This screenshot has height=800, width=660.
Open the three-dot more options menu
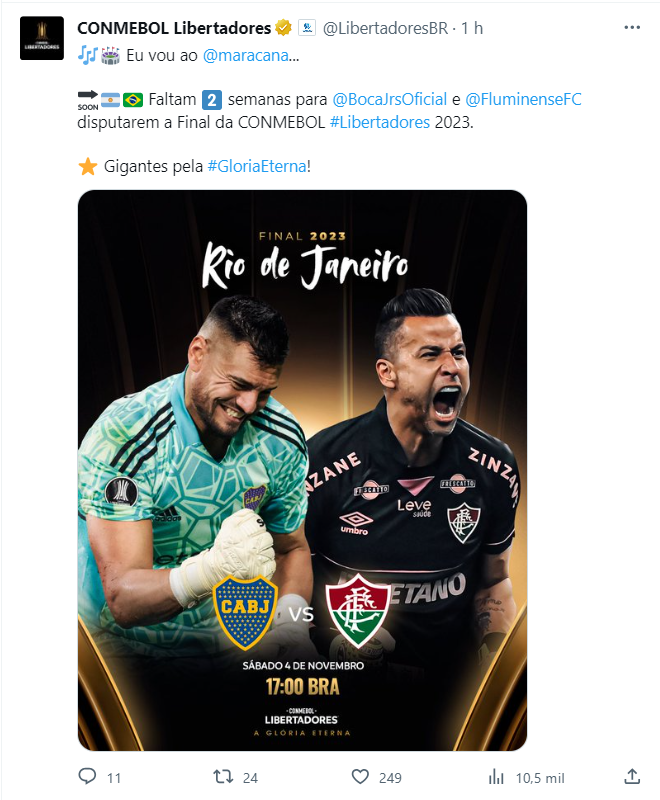[632, 28]
